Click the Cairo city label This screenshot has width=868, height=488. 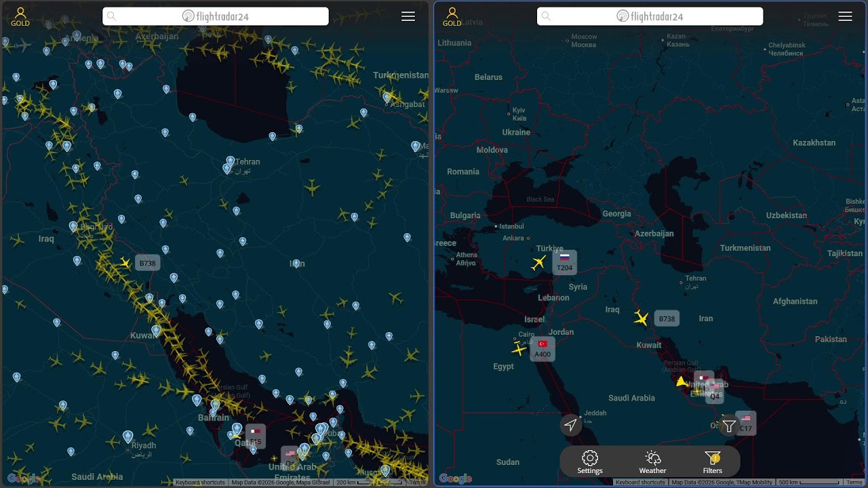click(526, 334)
